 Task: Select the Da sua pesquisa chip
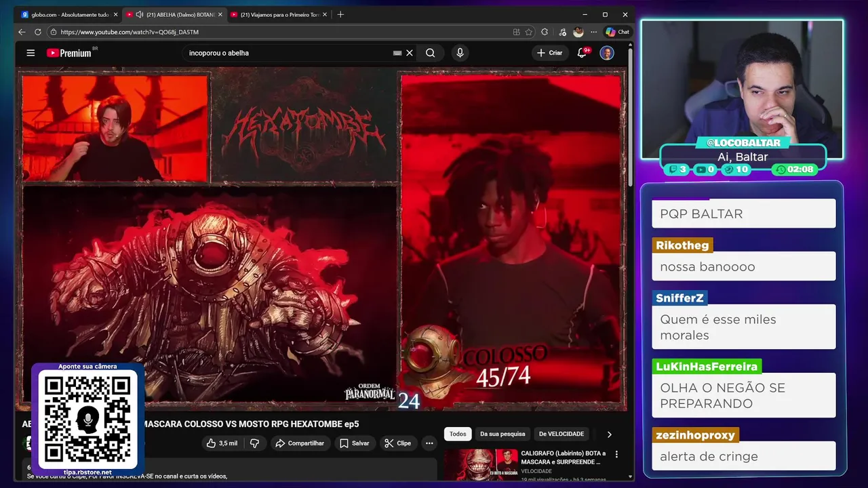[x=502, y=434]
